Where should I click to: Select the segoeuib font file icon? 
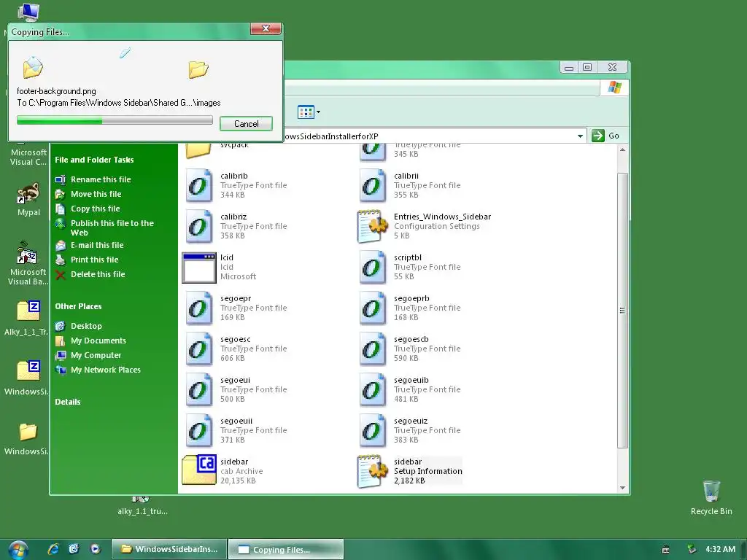coord(373,391)
